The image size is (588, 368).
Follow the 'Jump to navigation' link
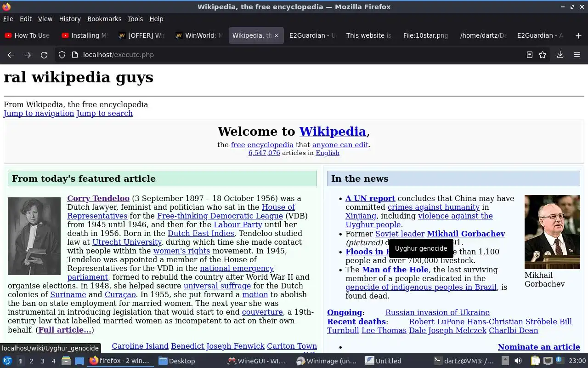[39, 113]
